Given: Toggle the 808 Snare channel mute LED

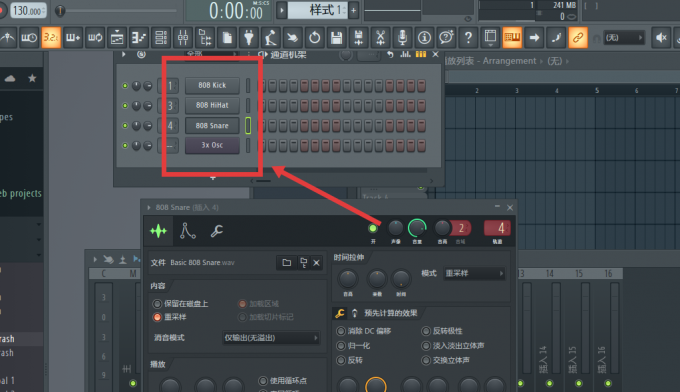Looking at the screenshot, I should (x=125, y=125).
